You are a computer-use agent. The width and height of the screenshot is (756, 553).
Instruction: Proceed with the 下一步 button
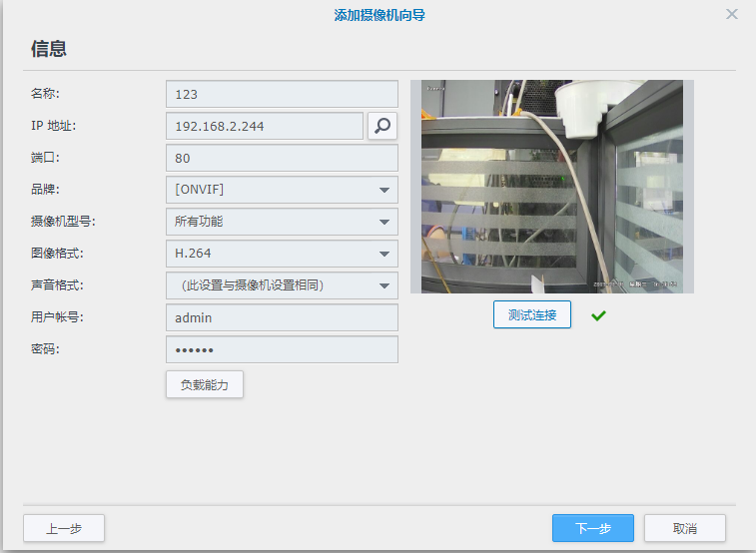pyautogui.click(x=593, y=528)
